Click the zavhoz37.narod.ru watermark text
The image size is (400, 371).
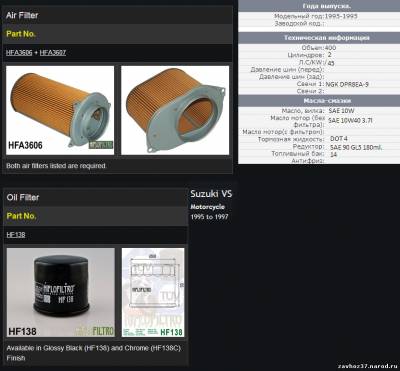[x=369, y=364]
